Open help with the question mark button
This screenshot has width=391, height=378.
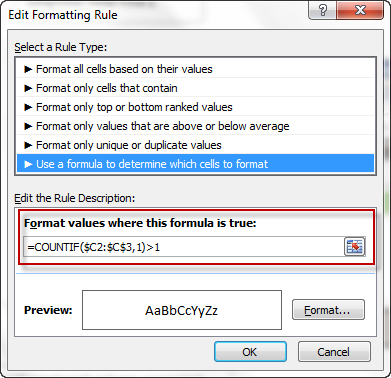tap(322, 11)
